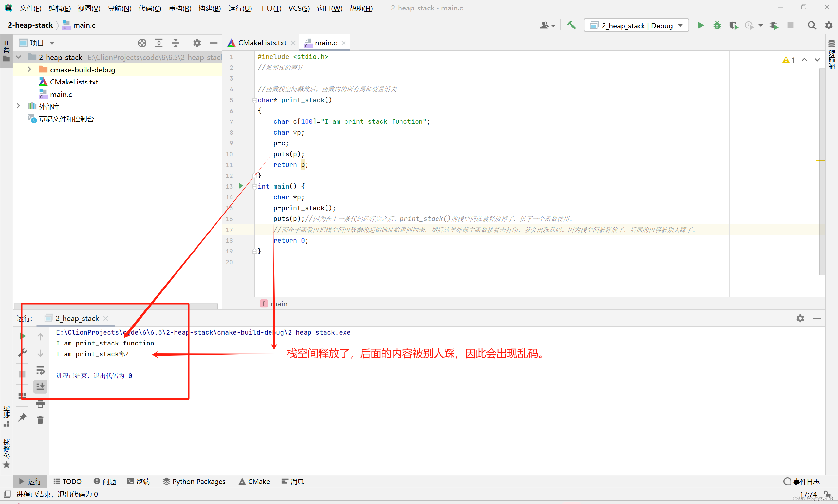Open the VCS(S) menu
Screen dimensions: 838x504
tap(299, 8)
